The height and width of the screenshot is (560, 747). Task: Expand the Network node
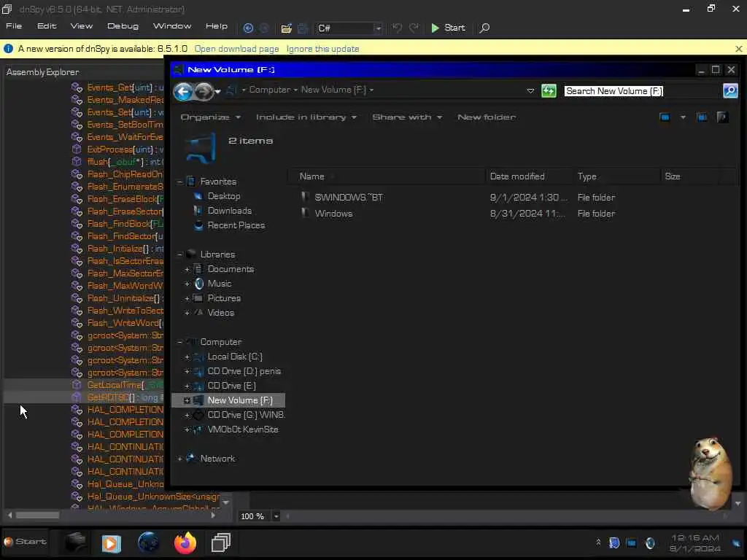point(179,459)
